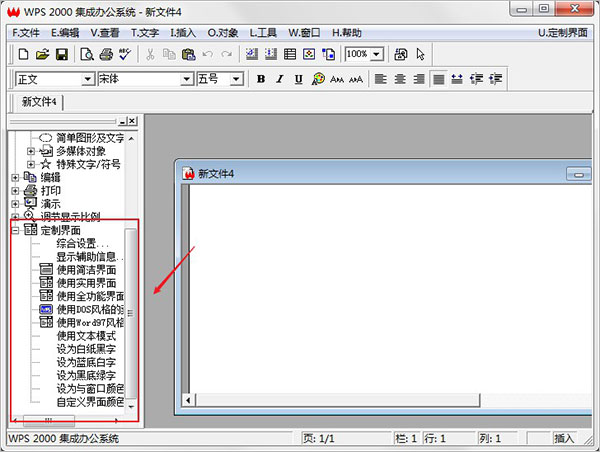Image resolution: width=600 pixels, height=452 pixels.
Task: Select 显示辅助信息 in the tree
Action: click(x=90, y=257)
